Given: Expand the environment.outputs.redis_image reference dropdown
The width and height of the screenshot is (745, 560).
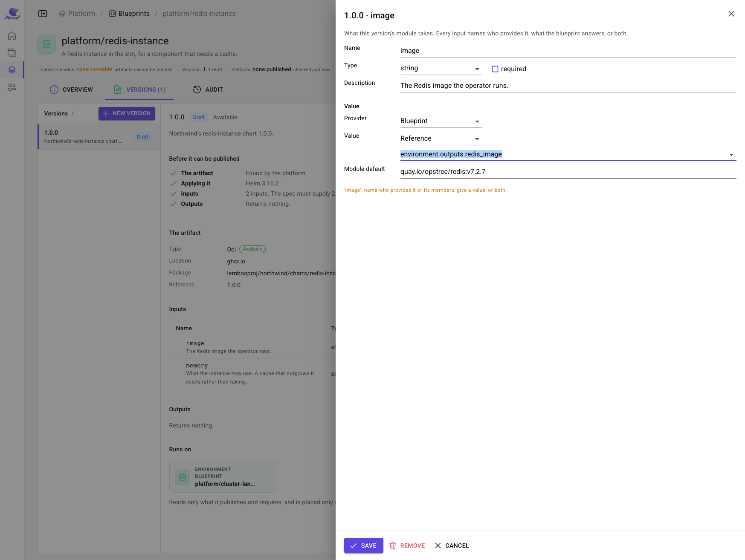Looking at the screenshot, I should tap(731, 155).
